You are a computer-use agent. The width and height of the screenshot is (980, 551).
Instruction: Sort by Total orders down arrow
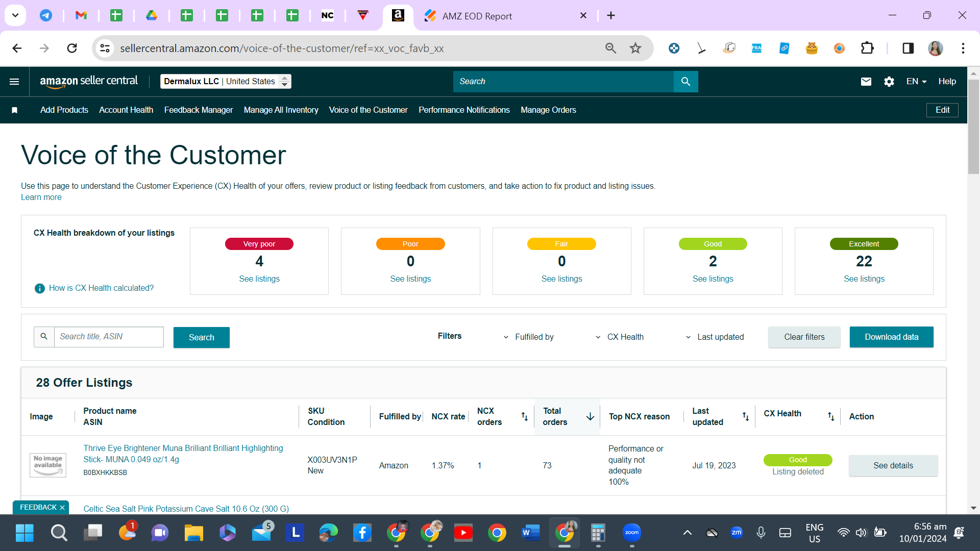(x=590, y=416)
